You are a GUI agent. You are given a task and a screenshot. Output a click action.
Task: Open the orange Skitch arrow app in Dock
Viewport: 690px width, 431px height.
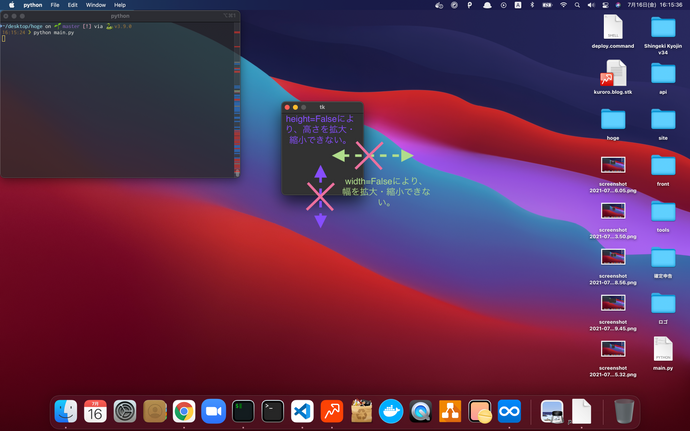pyautogui.click(x=332, y=411)
